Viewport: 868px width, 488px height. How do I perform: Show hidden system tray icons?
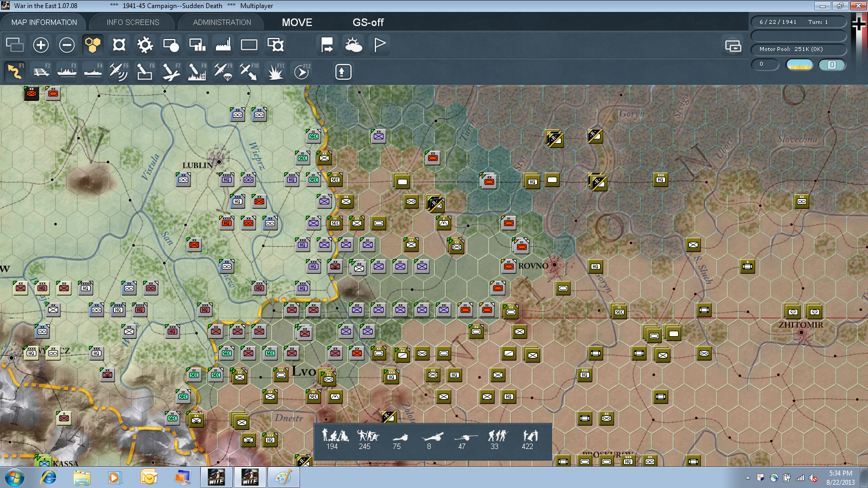[x=748, y=478]
